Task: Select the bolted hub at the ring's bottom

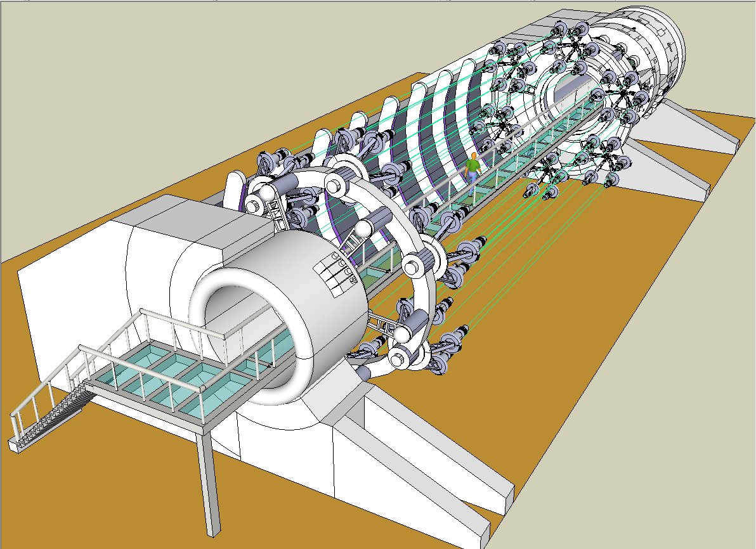Action: [x=401, y=359]
